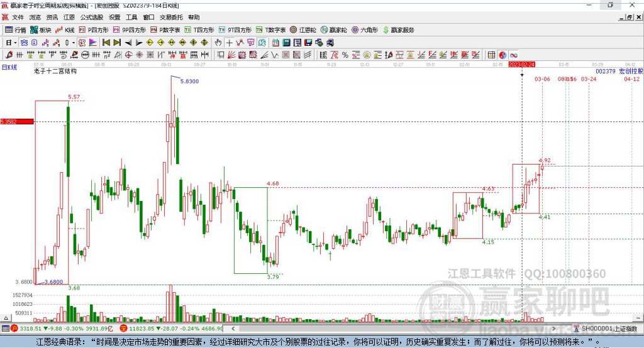This screenshot has width=644, height=348.
Task: Click horizontal scrollbar right arrow
Action: [553, 329]
